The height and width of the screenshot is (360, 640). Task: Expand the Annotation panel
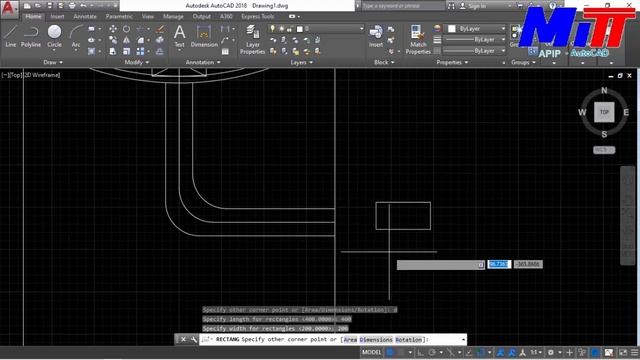[x=203, y=62]
